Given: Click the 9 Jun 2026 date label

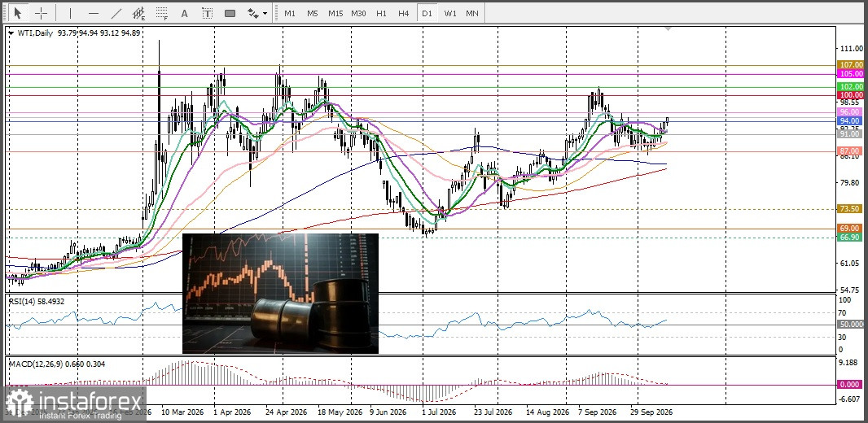Looking at the screenshot, I should pyautogui.click(x=390, y=412).
